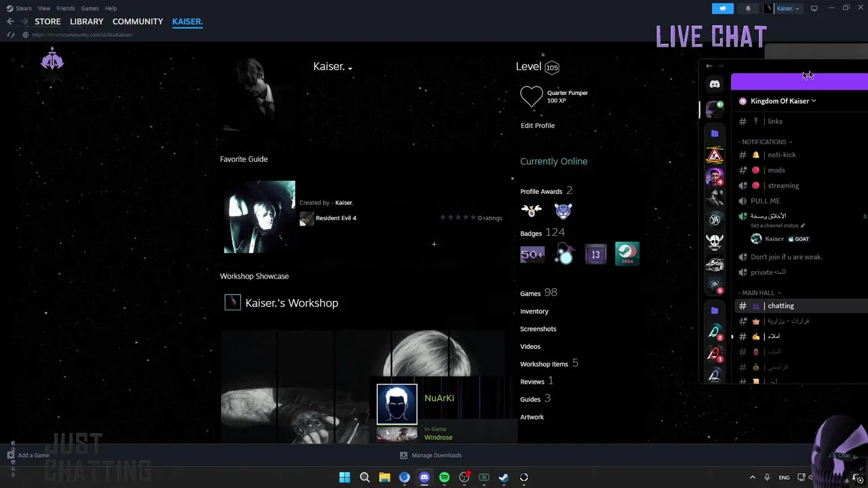Click the pink orb badge icon
Image resolution: width=868 pixels, height=488 pixels.
tap(565, 254)
